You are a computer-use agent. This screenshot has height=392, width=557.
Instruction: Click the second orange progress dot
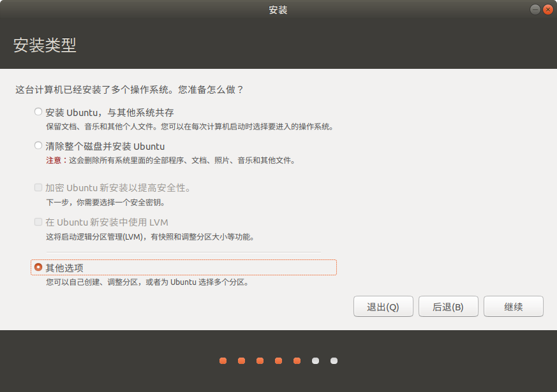point(241,361)
